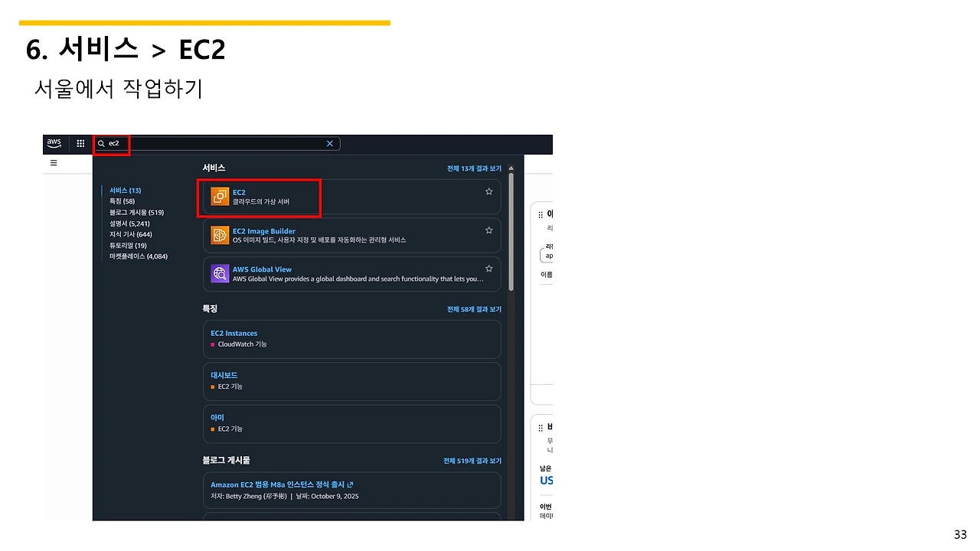The image size is (980, 551).
Task: Click the OS 이미지 빌드 description text
Action: click(319, 240)
